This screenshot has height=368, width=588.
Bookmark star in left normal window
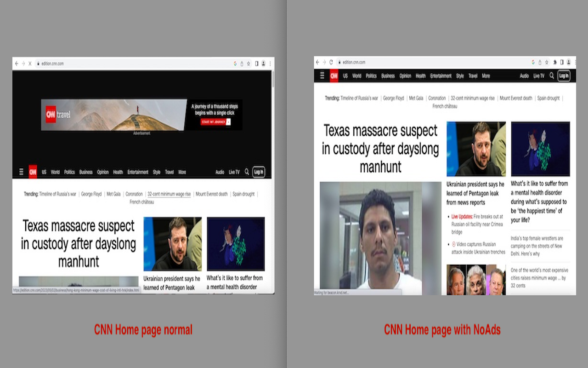pyautogui.click(x=249, y=63)
